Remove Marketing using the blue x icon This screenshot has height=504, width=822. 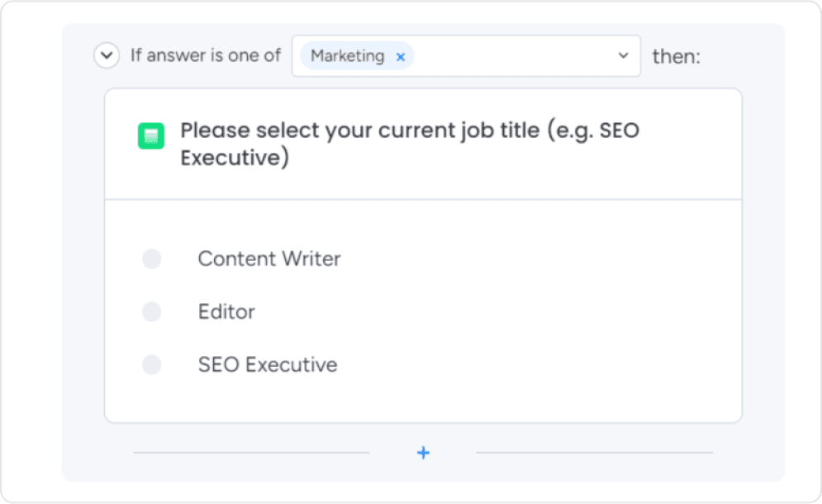[x=400, y=56]
